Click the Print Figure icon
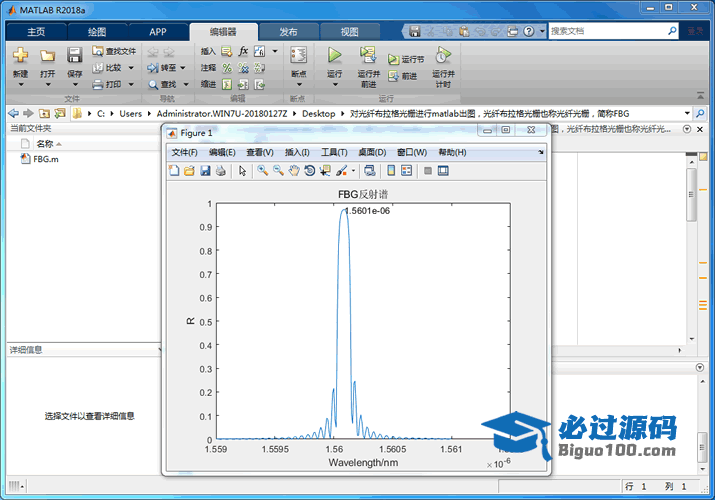Viewport: 715px width, 500px height. click(220, 171)
